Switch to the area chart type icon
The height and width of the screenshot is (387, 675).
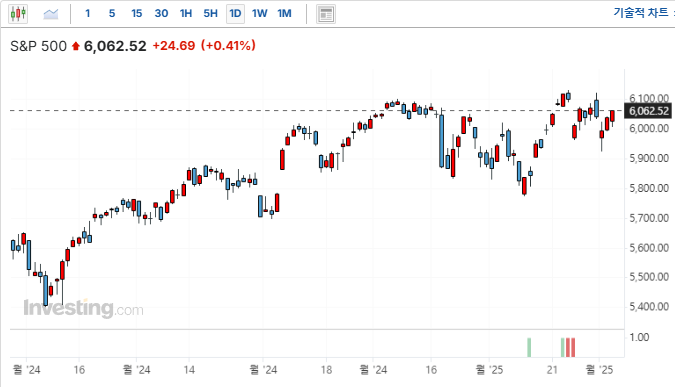51,14
